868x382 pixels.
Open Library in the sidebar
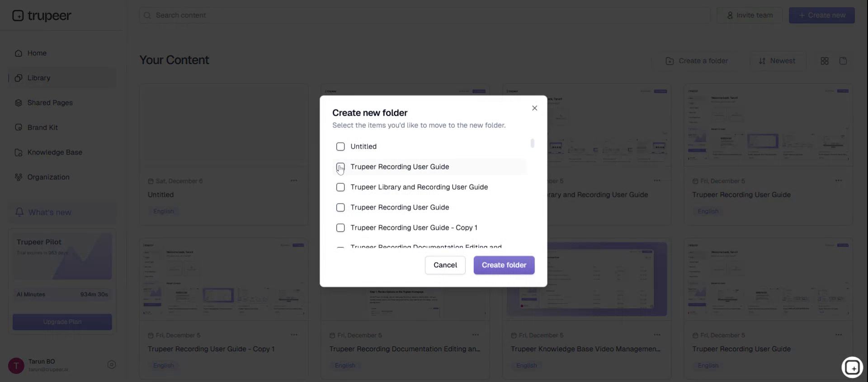(62, 78)
